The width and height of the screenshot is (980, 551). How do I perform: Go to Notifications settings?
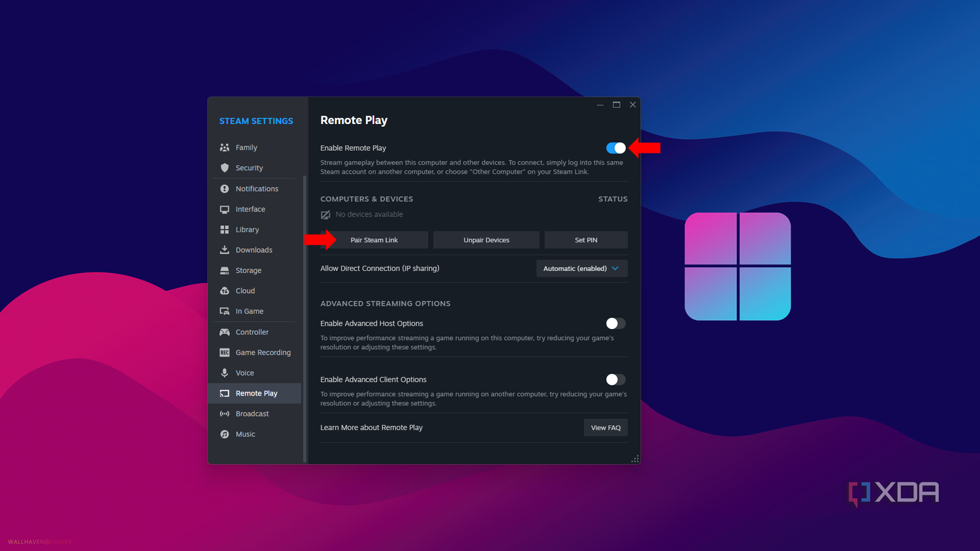(x=255, y=189)
